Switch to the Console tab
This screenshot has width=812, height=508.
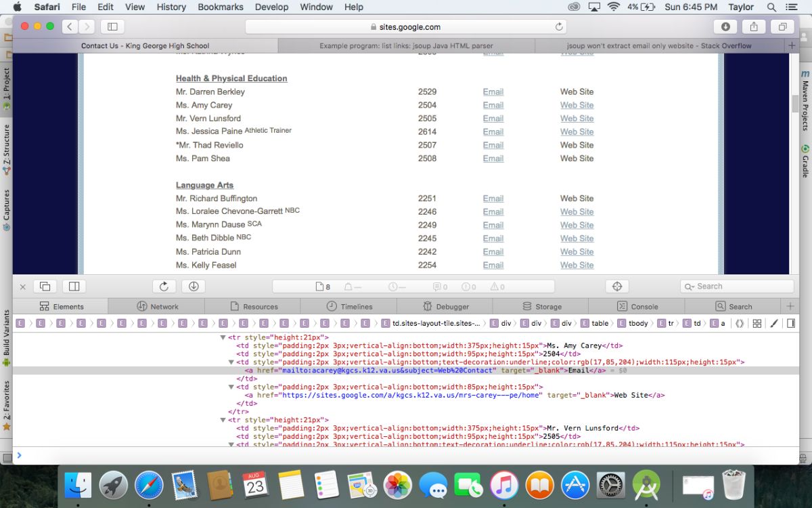tap(637, 306)
